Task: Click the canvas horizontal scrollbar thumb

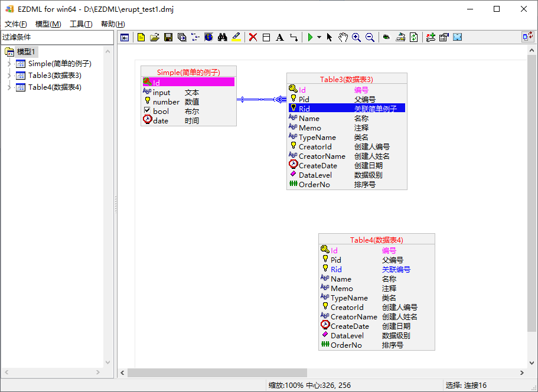Action: point(217,373)
